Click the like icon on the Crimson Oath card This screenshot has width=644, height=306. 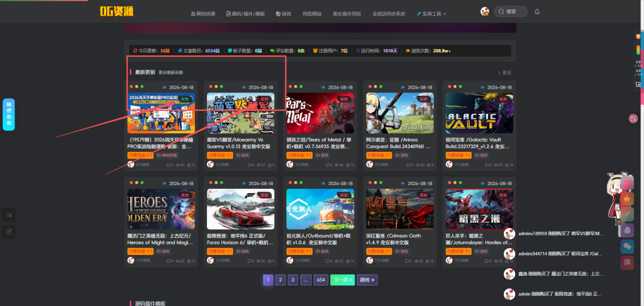pyautogui.click(x=427, y=261)
